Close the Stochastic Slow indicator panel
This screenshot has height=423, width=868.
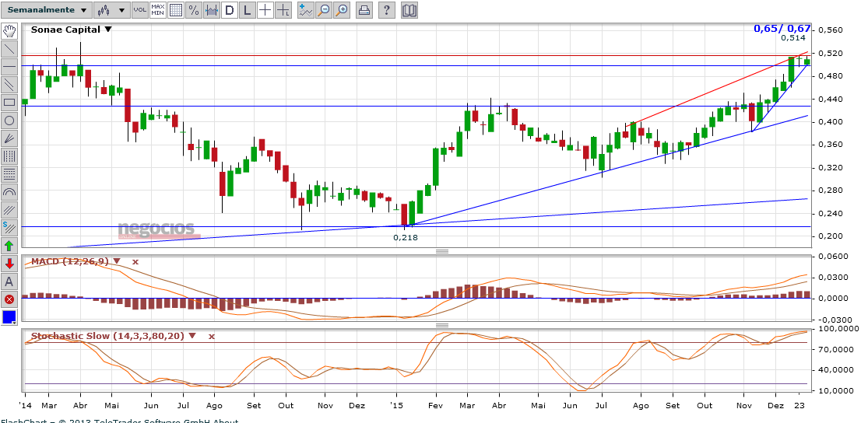211,337
